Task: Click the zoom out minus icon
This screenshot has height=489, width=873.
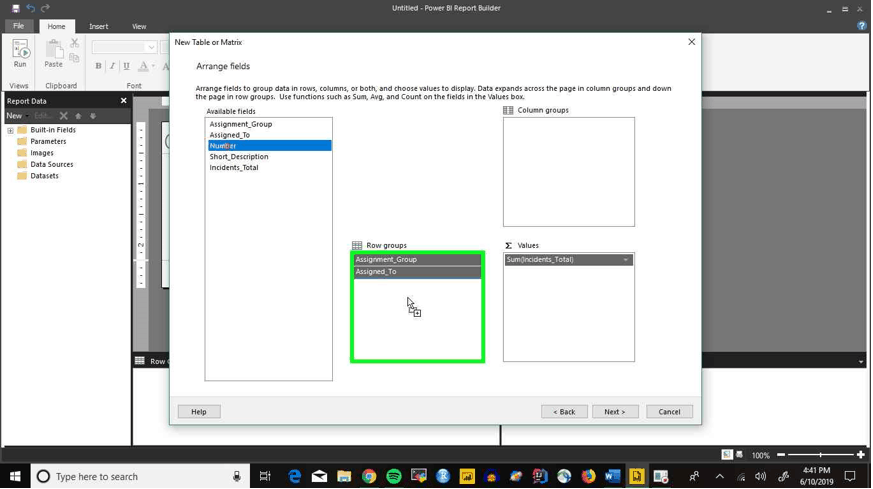Action: tap(781, 455)
